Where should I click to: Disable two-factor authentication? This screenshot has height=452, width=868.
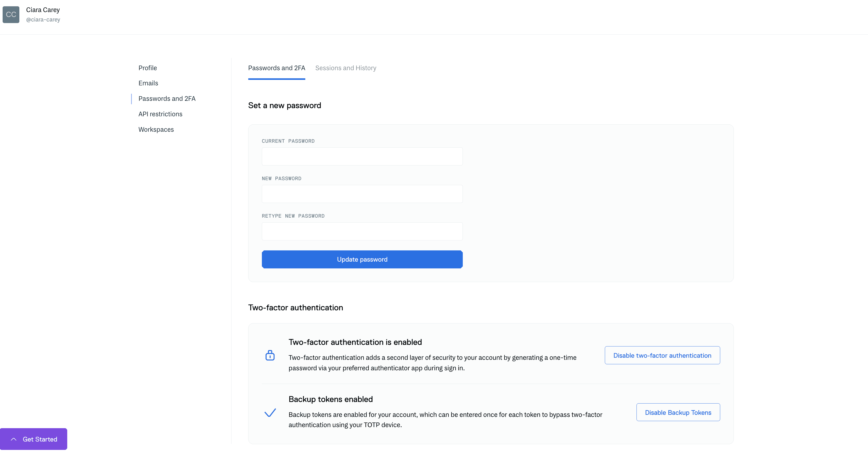662,355
